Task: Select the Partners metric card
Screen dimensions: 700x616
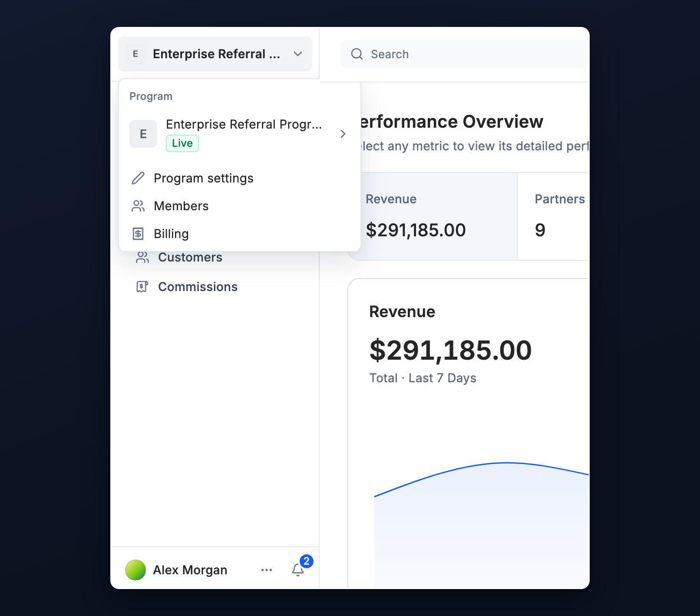Action: pos(554,216)
